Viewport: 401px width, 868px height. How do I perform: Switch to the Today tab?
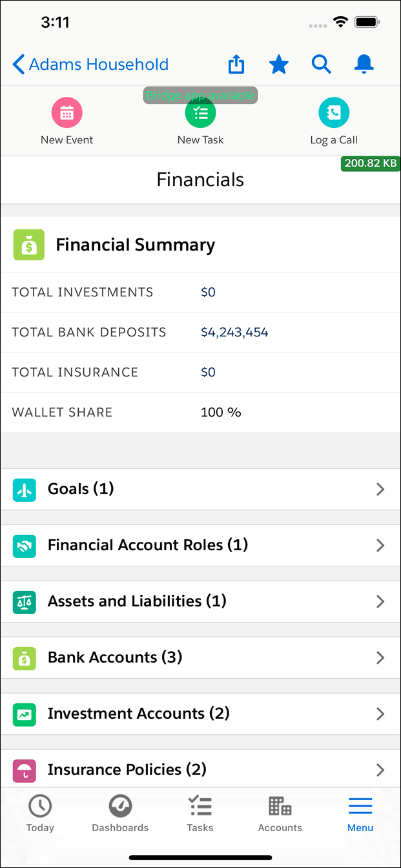40,813
